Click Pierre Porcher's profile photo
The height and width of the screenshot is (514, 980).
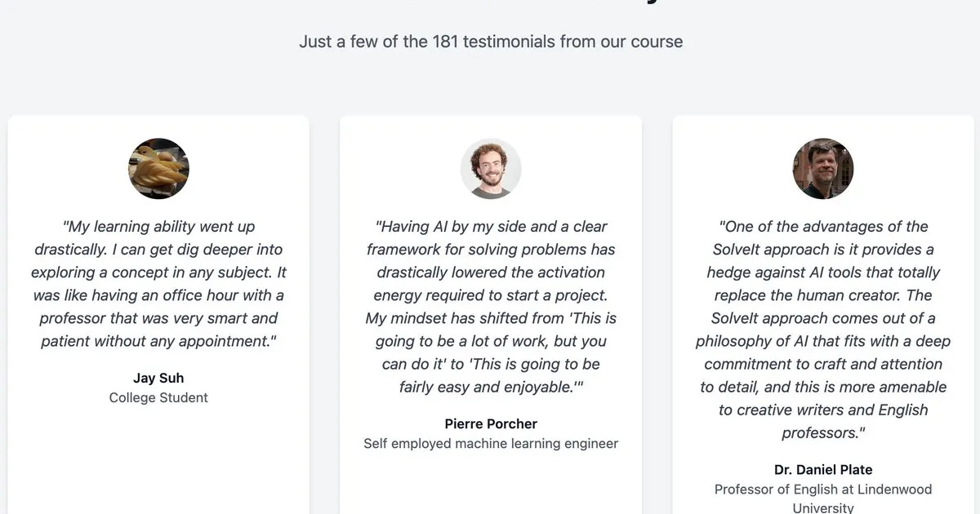(491, 168)
